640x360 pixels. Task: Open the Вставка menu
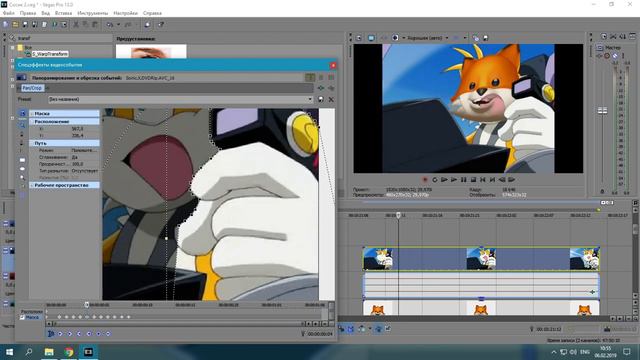click(x=63, y=13)
